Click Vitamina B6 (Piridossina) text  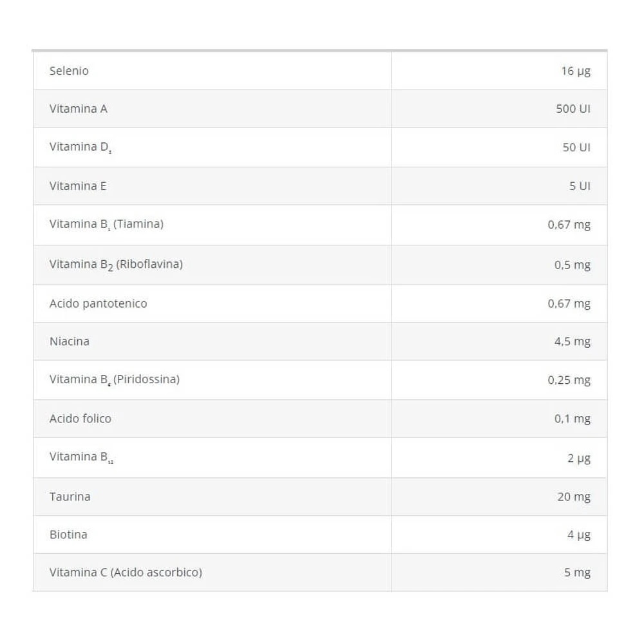[x=115, y=379]
